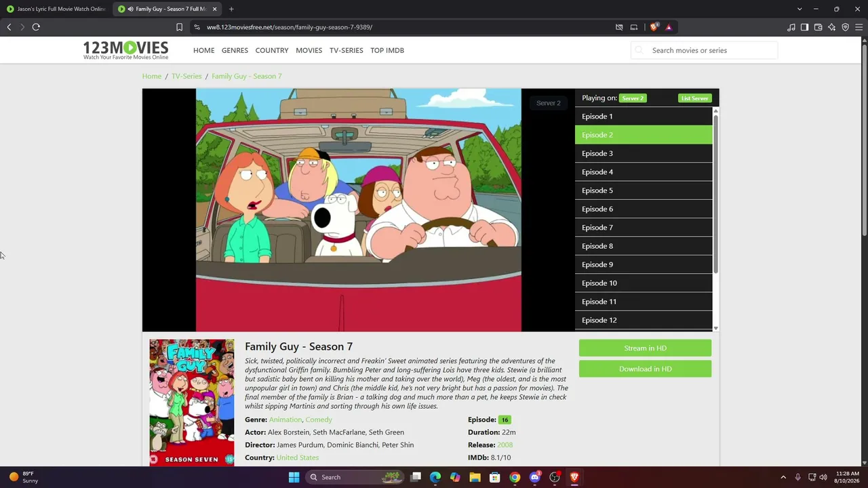Screen dimensions: 868x488
Task: Open the United States country link
Action: 298,457
